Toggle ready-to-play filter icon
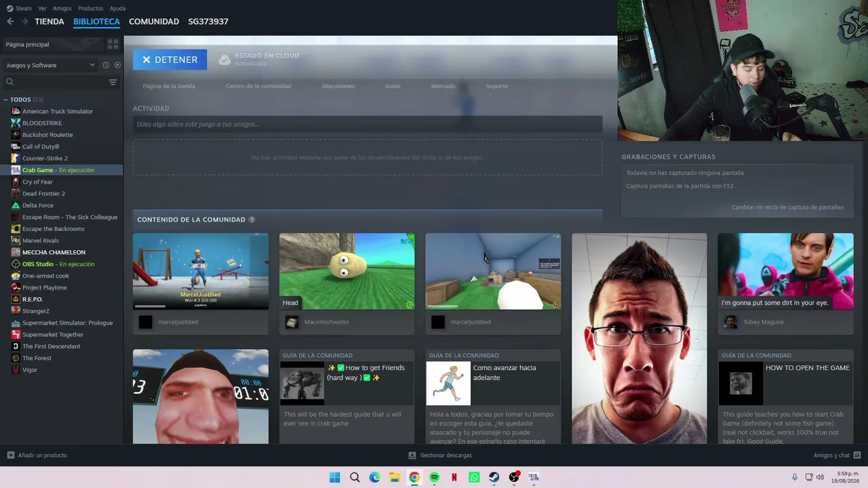This screenshot has height=488, width=868. 117,65
